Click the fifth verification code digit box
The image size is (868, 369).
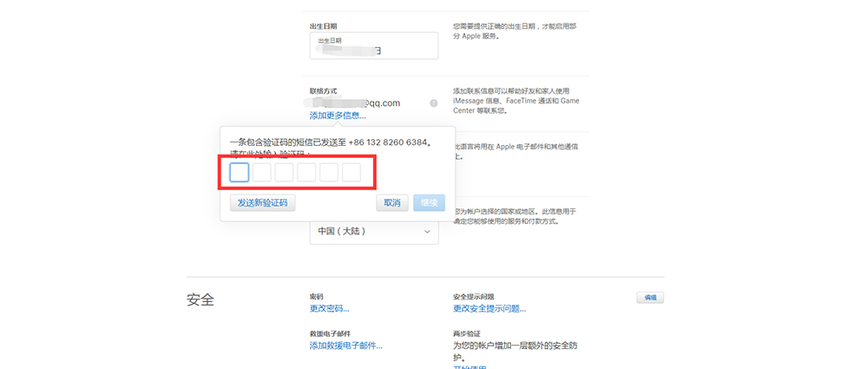pos(329,173)
